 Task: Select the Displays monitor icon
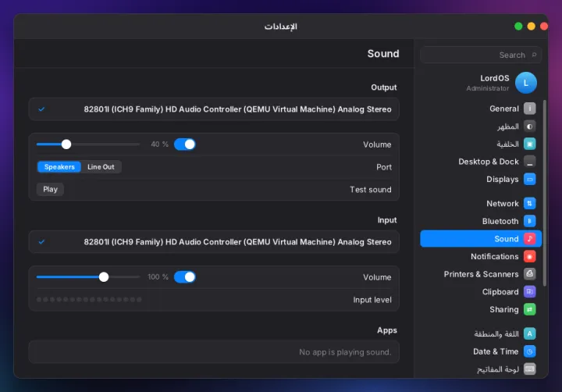click(x=529, y=179)
